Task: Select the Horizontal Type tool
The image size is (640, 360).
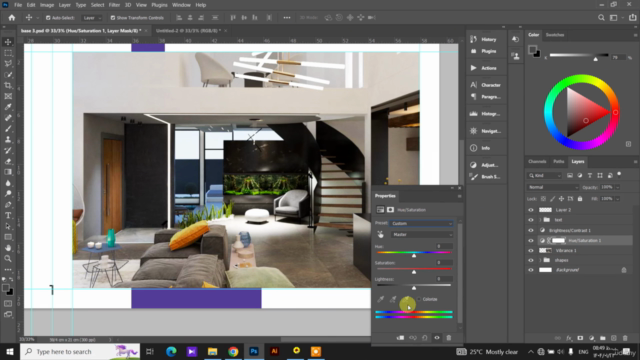Action: coord(8,215)
